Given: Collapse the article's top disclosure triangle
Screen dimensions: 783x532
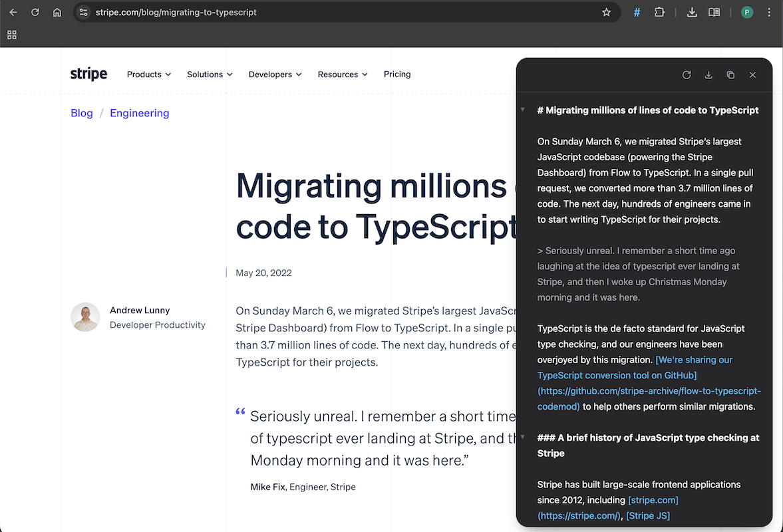Looking at the screenshot, I should [x=522, y=110].
